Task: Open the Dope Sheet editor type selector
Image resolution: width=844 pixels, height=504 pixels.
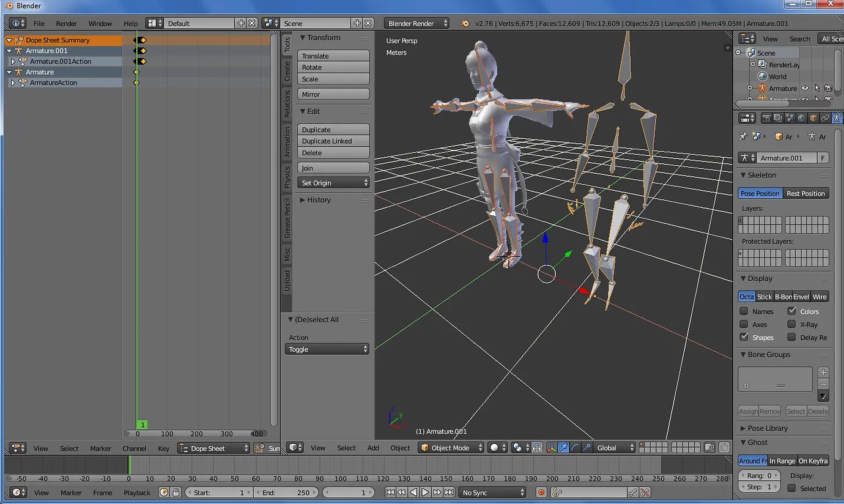Action: [18, 448]
